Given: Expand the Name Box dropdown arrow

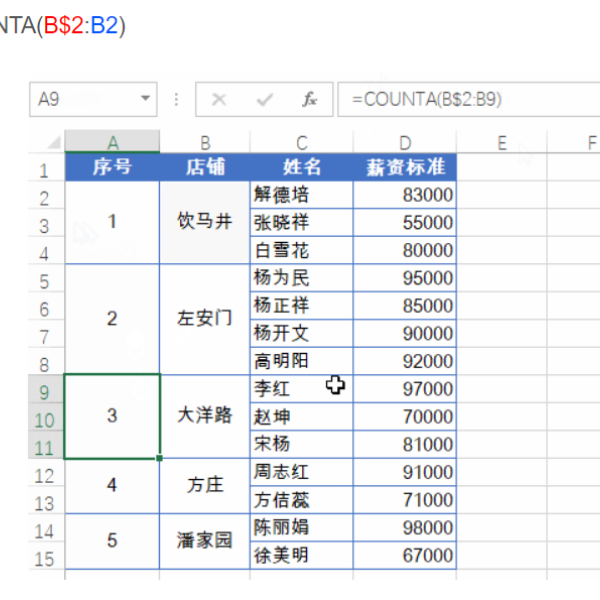Looking at the screenshot, I should point(147,100).
